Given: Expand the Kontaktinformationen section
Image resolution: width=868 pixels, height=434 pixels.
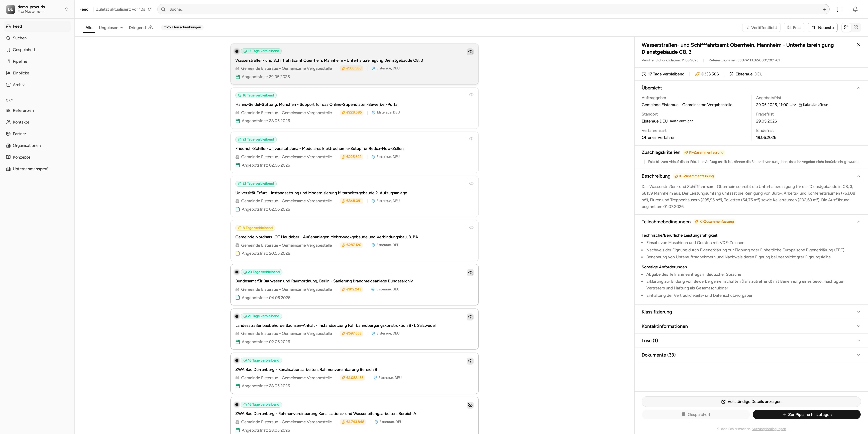Looking at the screenshot, I should click(751, 326).
